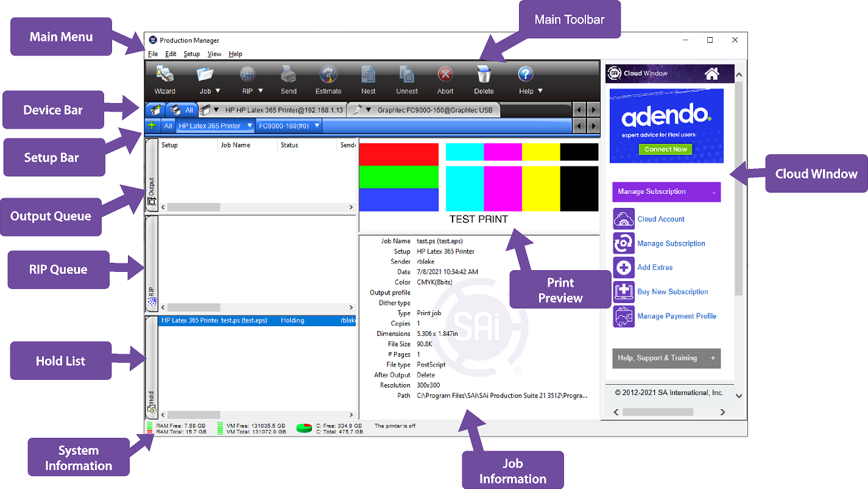Click the Manage Subscription gear icon
This screenshot has width=868, height=489.
[624, 243]
